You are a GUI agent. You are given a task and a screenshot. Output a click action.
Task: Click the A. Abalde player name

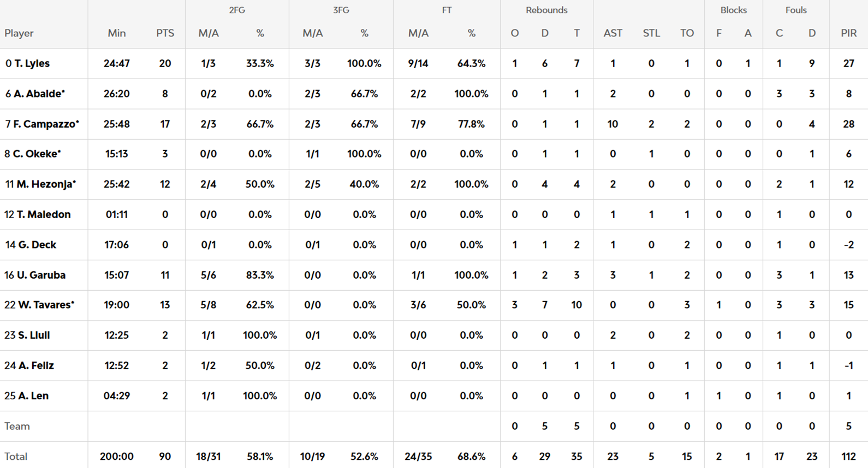point(39,94)
